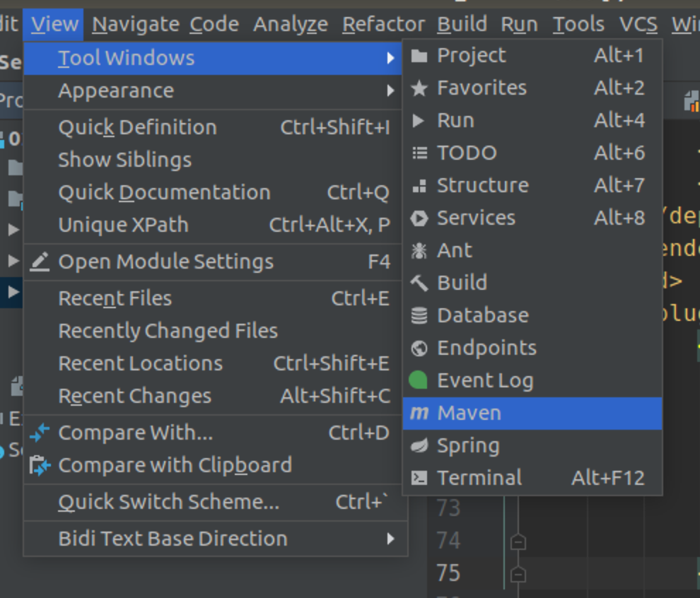Expand the Appearance submenu arrow
Viewport: 700px width, 598px height.
pos(390,91)
